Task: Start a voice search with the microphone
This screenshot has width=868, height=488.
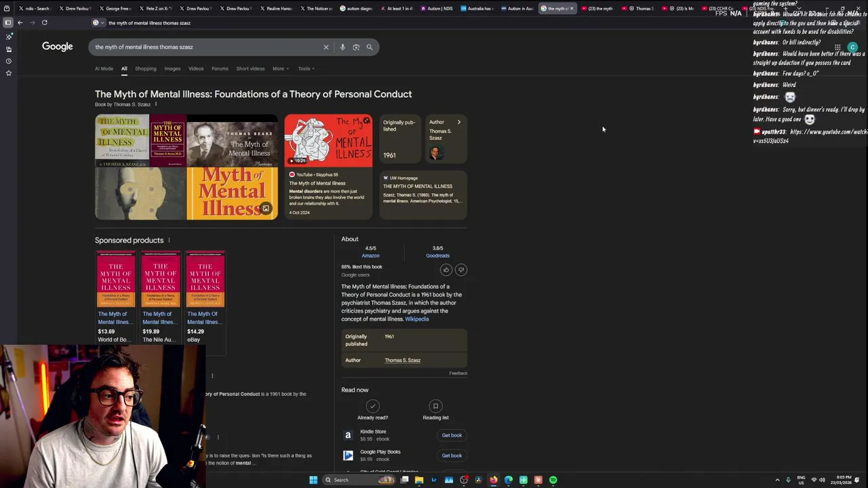Action: click(x=342, y=47)
